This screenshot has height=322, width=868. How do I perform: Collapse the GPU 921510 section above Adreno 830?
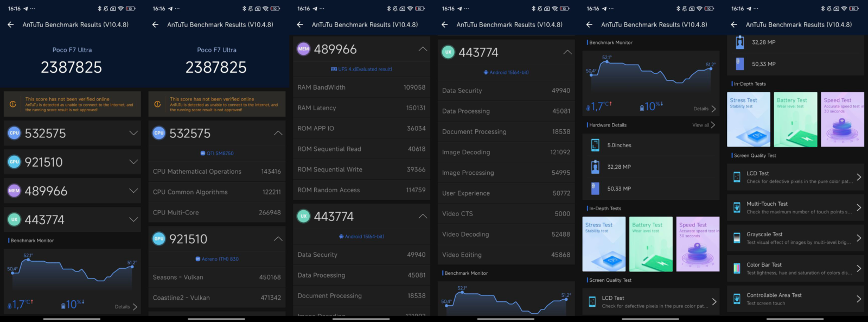click(x=278, y=239)
